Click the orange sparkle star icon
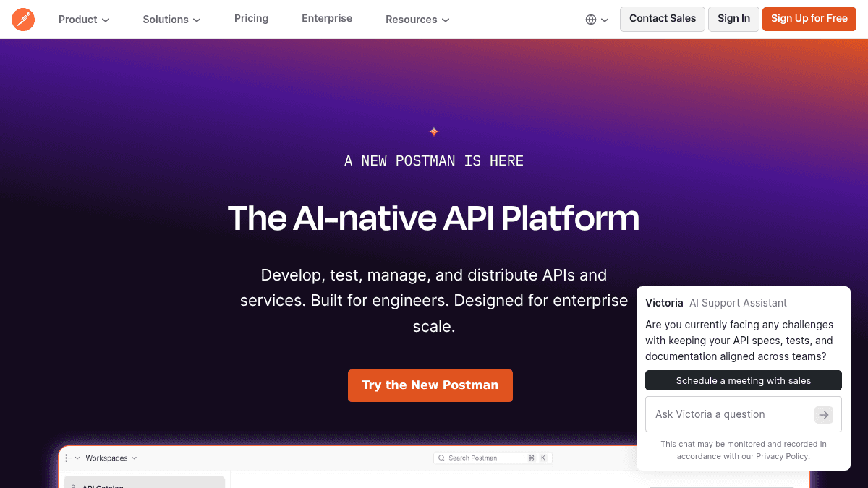Image resolution: width=868 pixels, height=488 pixels. pyautogui.click(x=434, y=132)
